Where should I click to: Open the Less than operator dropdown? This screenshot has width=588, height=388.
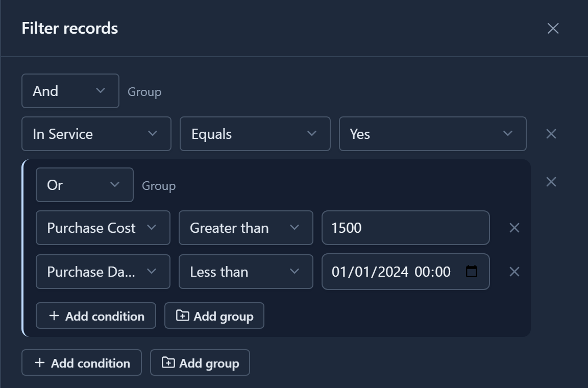click(x=246, y=272)
